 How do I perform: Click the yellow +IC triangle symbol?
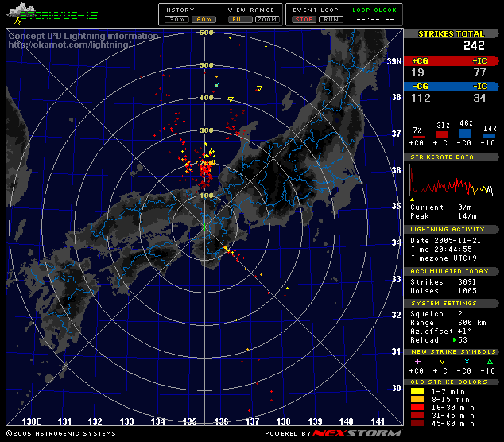tap(440, 361)
